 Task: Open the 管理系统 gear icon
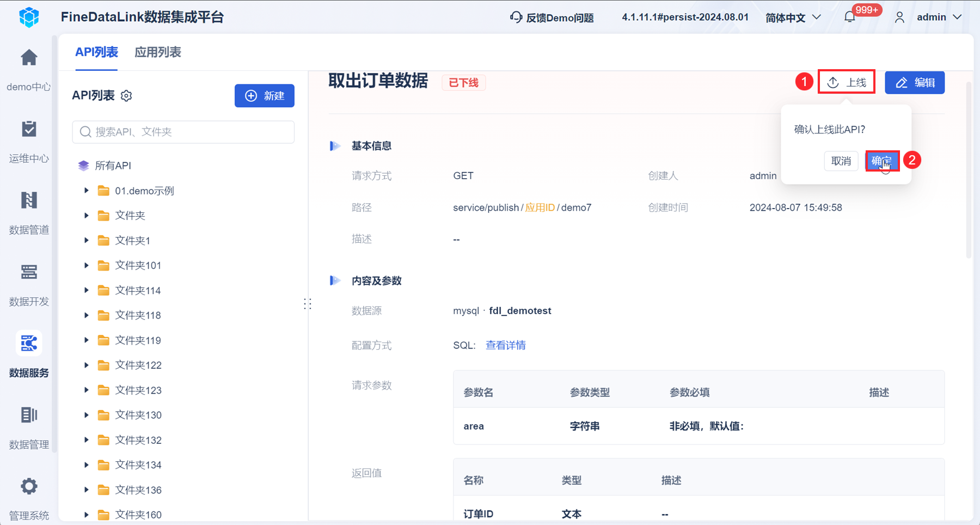coord(29,486)
